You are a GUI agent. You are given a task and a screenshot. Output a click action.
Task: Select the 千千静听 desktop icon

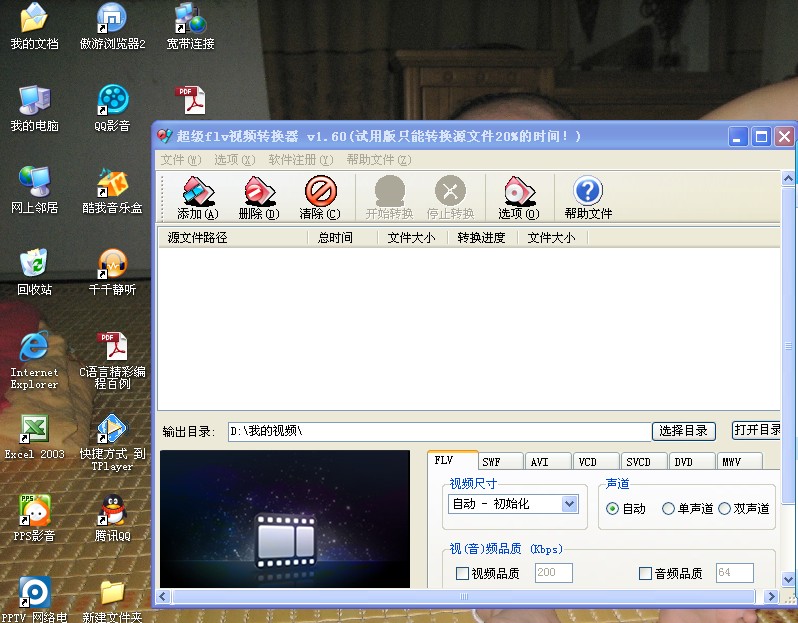click(x=112, y=270)
